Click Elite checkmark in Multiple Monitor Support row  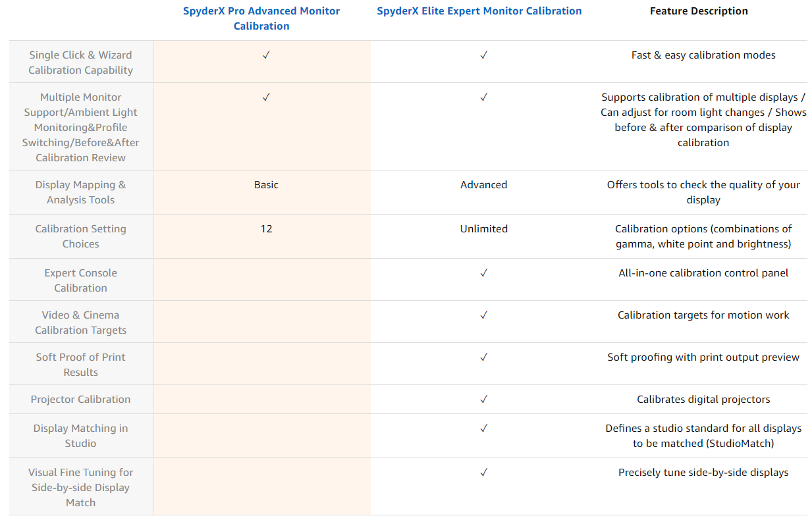coord(483,97)
